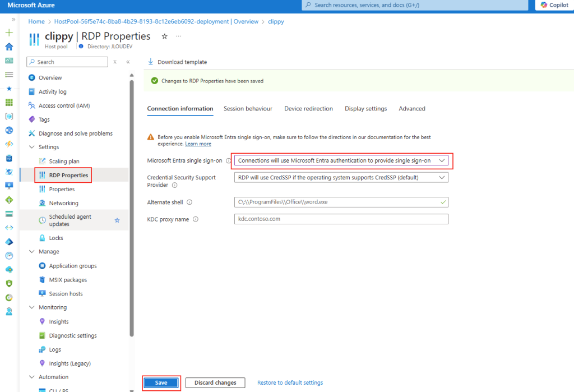
Task: Switch to Device redirection tab
Action: pos(309,108)
